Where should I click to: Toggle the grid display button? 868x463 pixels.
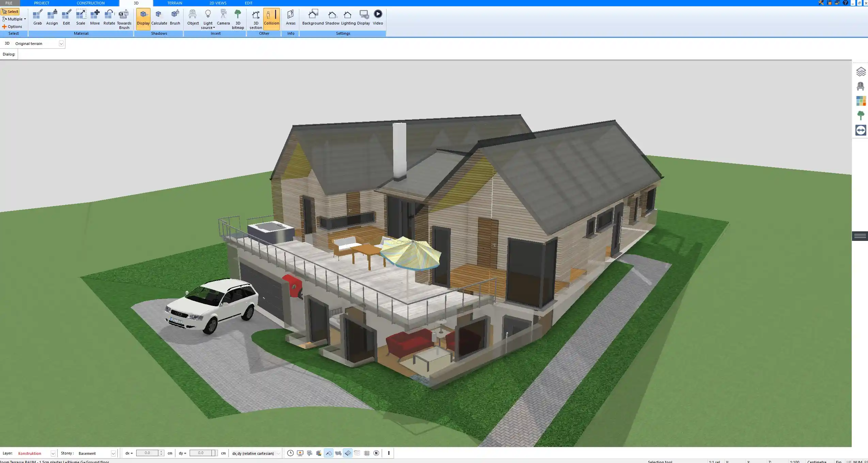tap(367, 453)
